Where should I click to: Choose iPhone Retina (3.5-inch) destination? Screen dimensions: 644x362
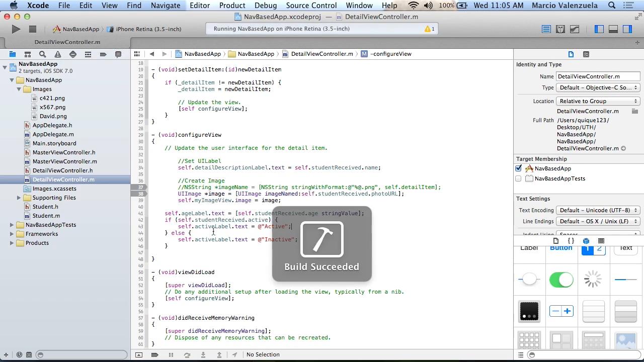[x=144, y=29]
